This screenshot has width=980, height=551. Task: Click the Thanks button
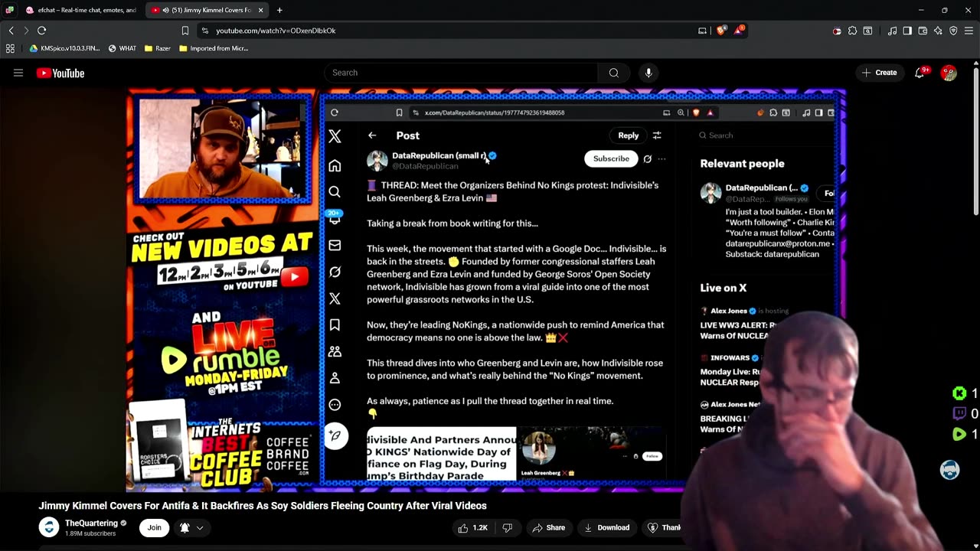[x=663, y=527]
